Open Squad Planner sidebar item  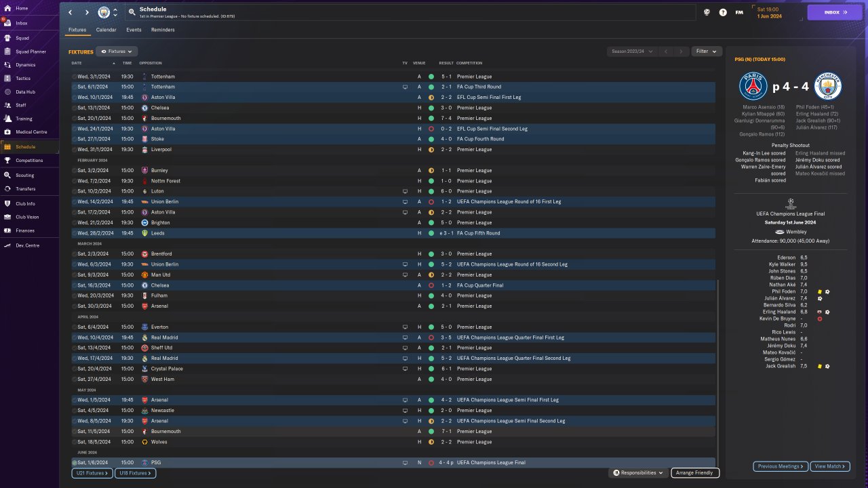pos(30,52)
